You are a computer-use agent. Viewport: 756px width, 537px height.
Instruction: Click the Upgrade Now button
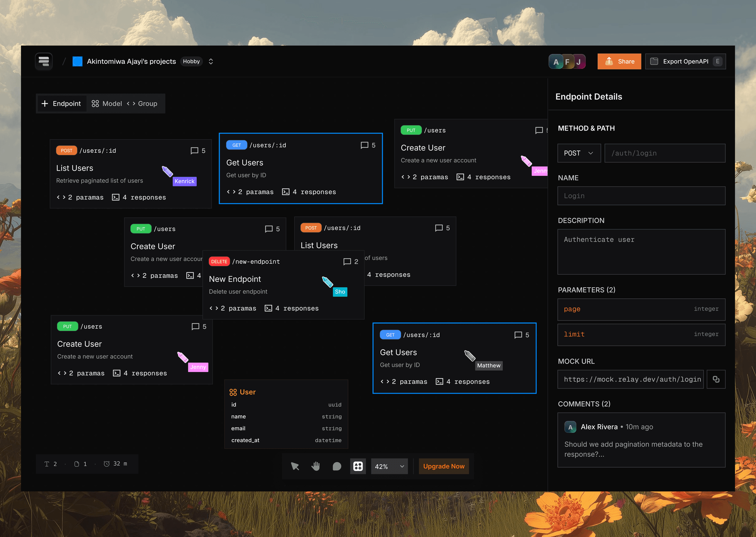click(444, 466)
